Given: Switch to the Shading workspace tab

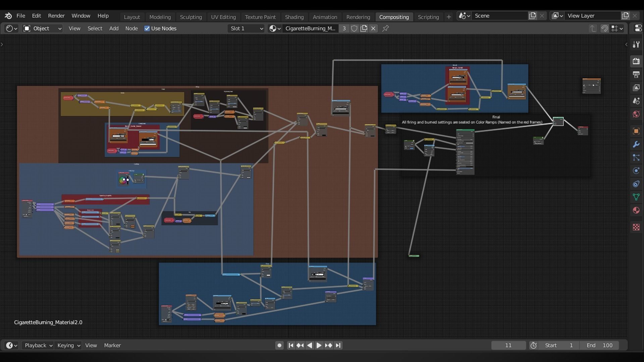Looking at the screenshot, I should (x=294, y=17).
